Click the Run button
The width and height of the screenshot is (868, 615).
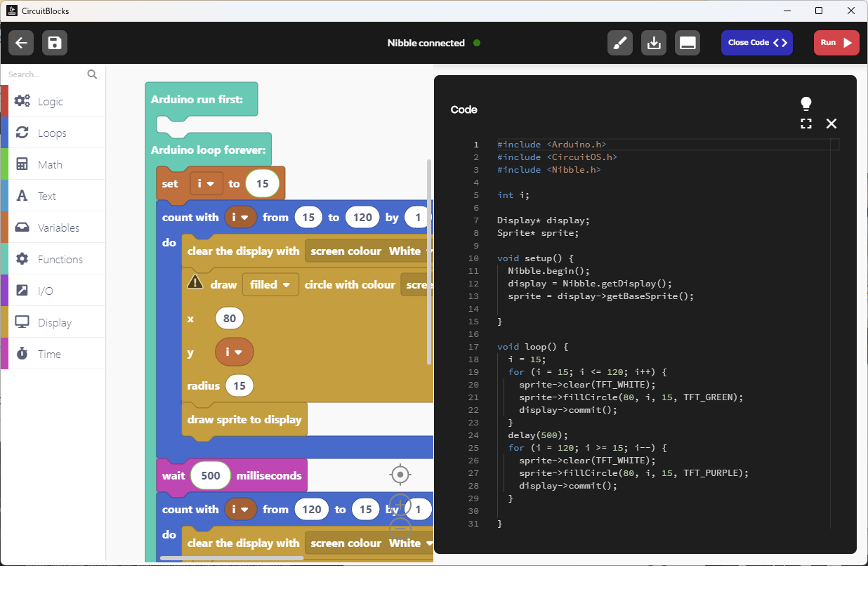point(836,43)
